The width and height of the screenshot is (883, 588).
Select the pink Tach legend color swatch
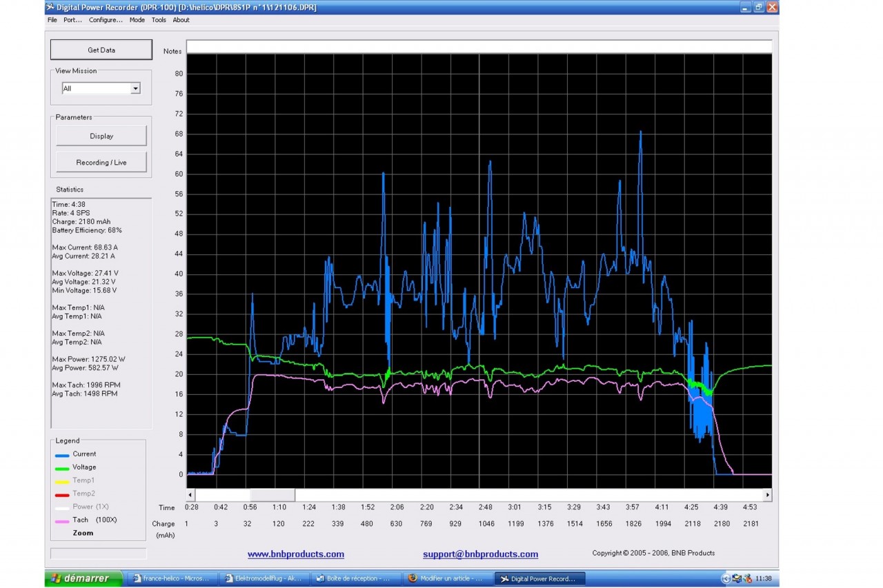(62, 520)
